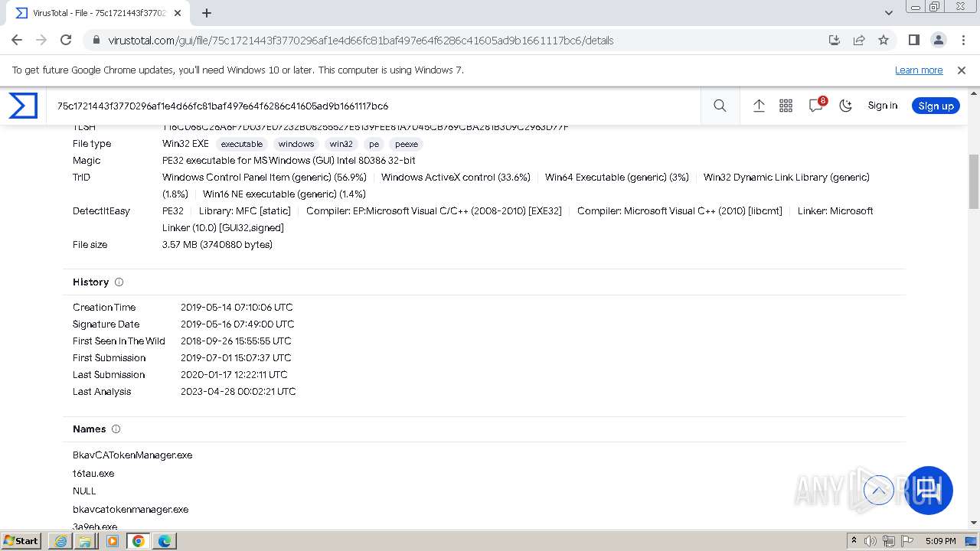The image size is (980, 551).
Task: Bookmark this page with the star icon
Action: click(x=884, y=40)
